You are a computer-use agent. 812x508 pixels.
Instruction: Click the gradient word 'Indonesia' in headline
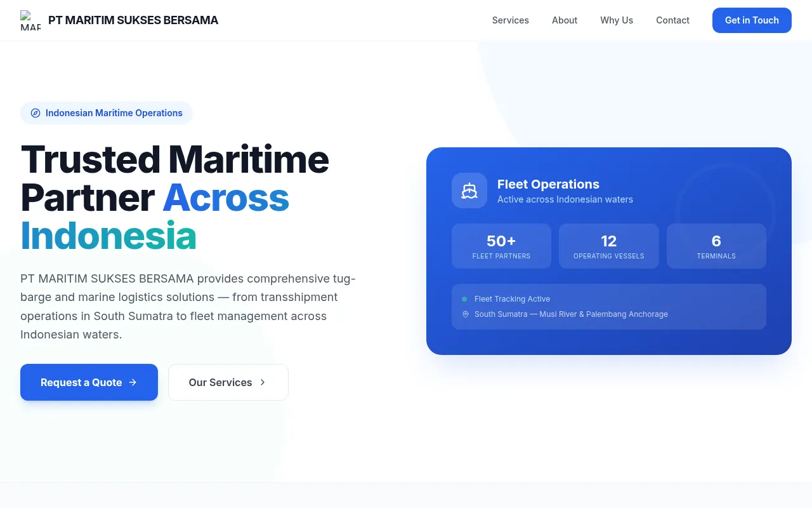108,236
